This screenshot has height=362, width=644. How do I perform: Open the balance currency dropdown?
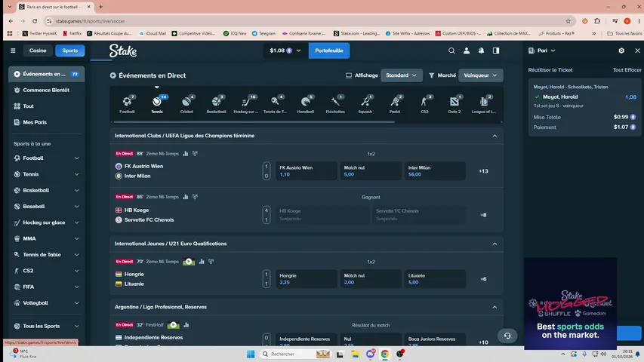point(285,51)
